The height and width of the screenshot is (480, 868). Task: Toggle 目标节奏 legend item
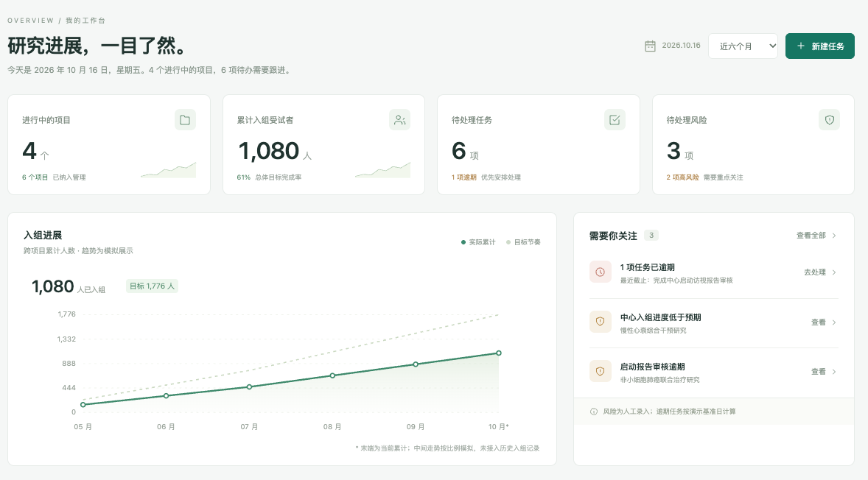pyautogui.click(x=523, y=242)
